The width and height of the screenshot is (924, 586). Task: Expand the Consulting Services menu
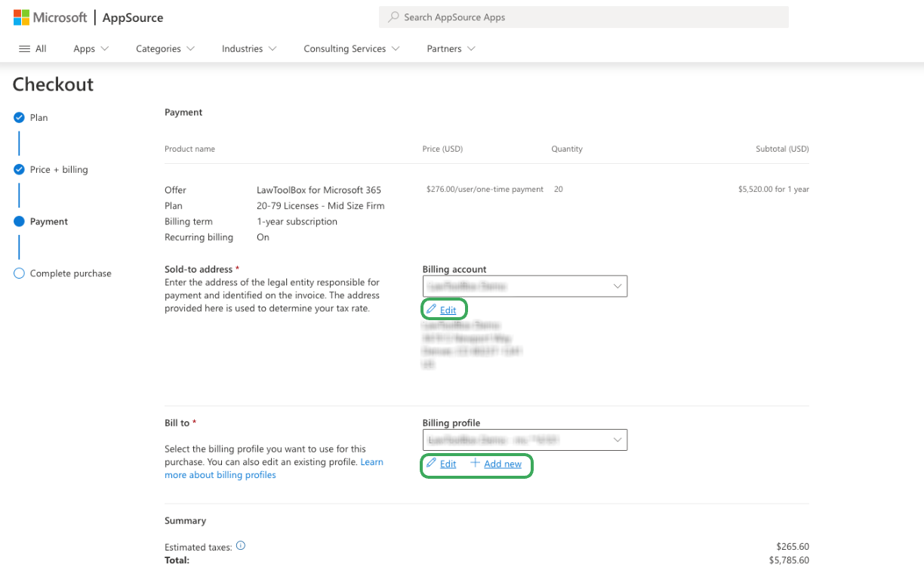coord(351,48)
